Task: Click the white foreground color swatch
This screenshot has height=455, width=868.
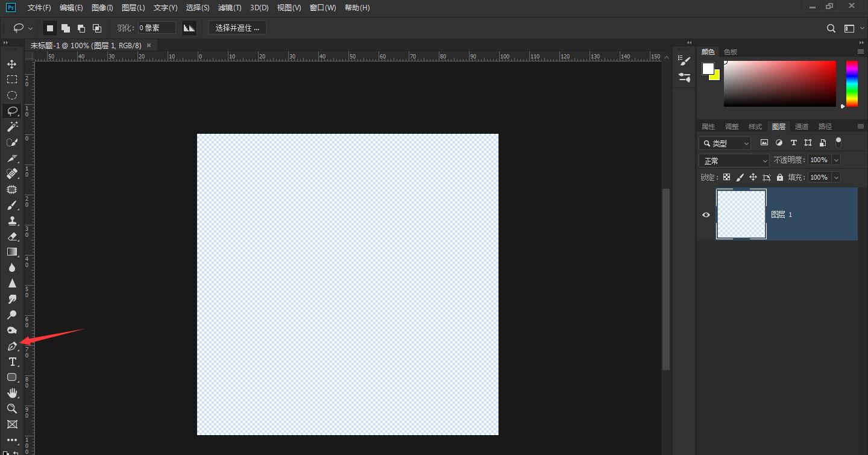Action: pos(708,69)
